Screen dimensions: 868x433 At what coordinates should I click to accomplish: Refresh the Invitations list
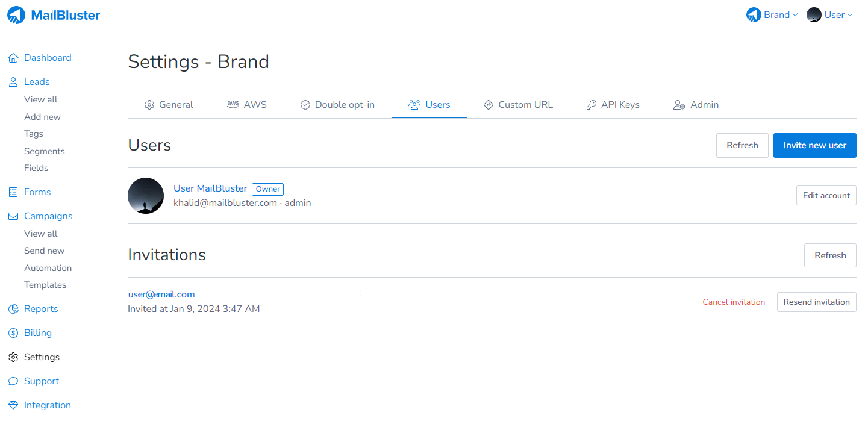(x=830, y=256)
